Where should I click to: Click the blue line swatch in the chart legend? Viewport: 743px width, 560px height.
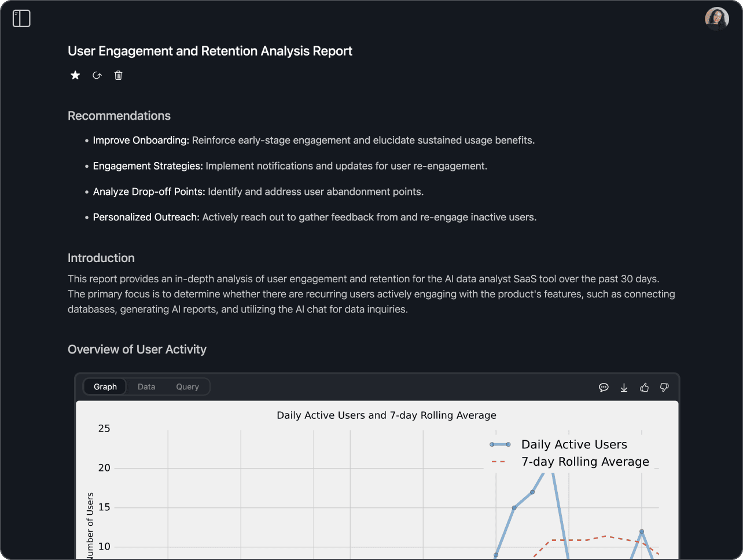pos(501,444)
